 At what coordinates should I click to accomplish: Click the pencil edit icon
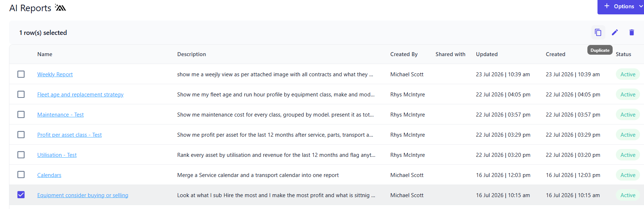615,32
